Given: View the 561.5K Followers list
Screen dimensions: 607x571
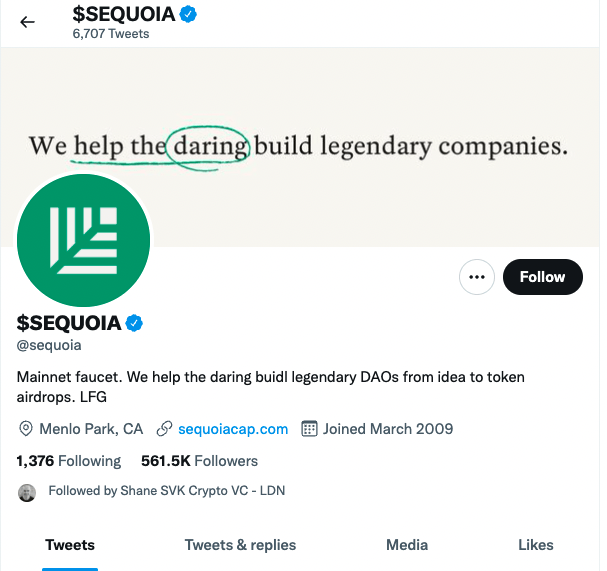Looking at the screenshot, I should [199, 461].
